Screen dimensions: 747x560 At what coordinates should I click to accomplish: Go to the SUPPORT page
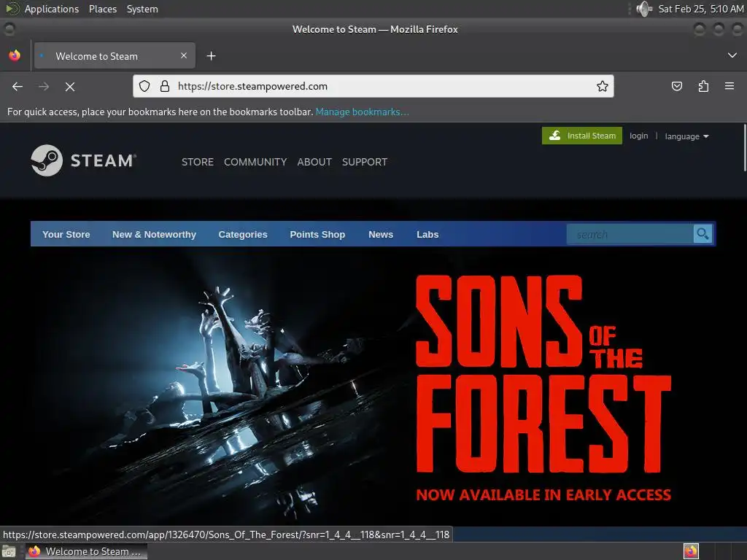click(x=365, y=162)
